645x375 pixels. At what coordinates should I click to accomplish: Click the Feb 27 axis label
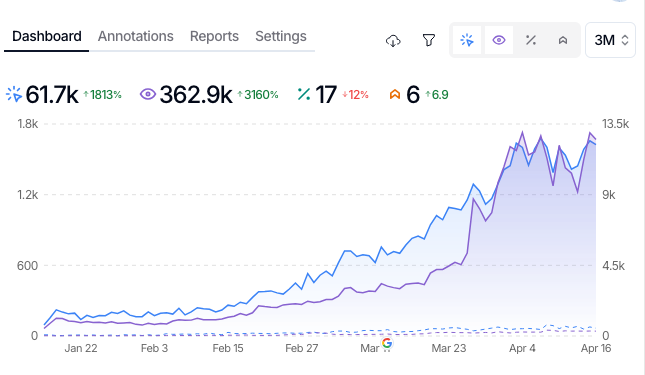coord(302,348)
